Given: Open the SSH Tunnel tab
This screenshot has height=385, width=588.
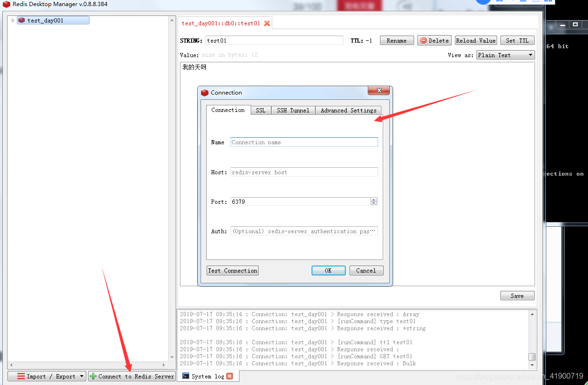Looking at the screenshot, I should (293, 111).
